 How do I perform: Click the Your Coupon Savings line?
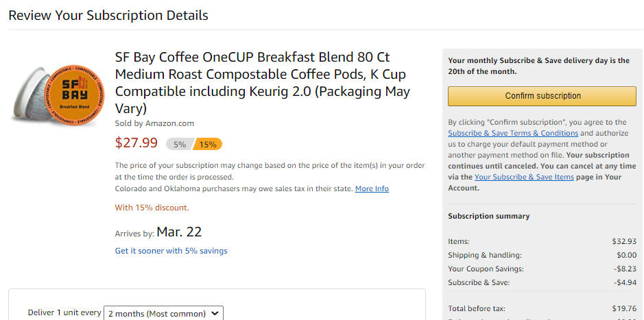pyautogui.click(x=486, y=269)
